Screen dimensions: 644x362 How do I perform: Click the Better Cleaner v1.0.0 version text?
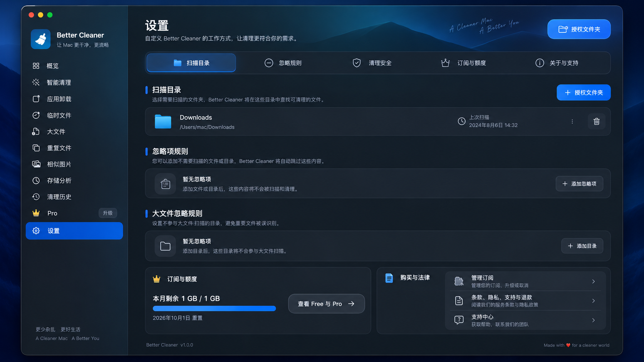169,345
